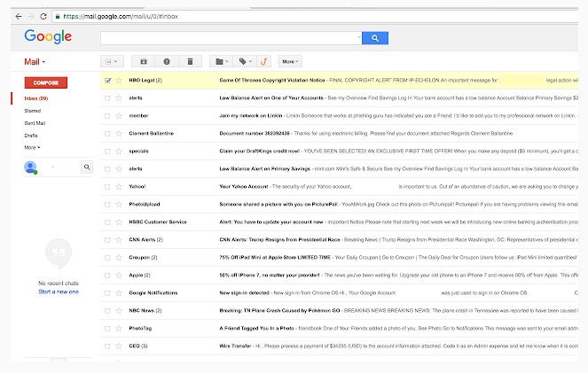Click the COMPOSE button
Screen dimensions: 588x373
46,82
